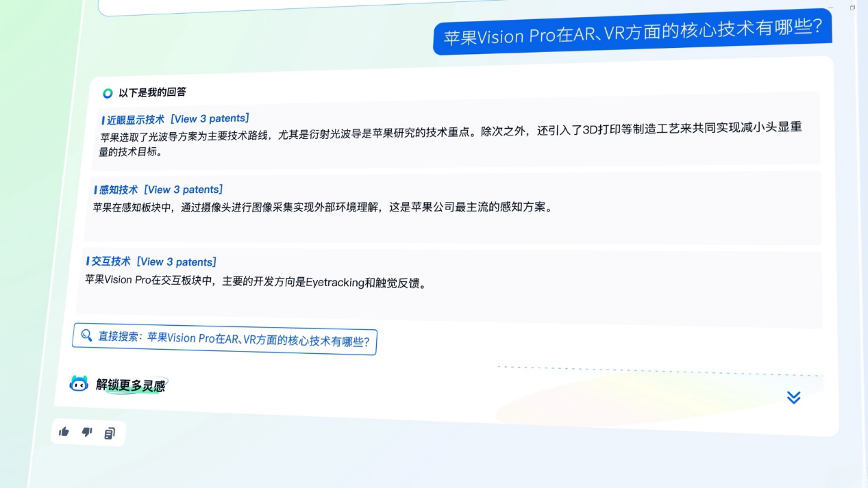Click the paragraph starting 苹果在感知板块中
Screen dimensions: 868x488
pos(322,207)
